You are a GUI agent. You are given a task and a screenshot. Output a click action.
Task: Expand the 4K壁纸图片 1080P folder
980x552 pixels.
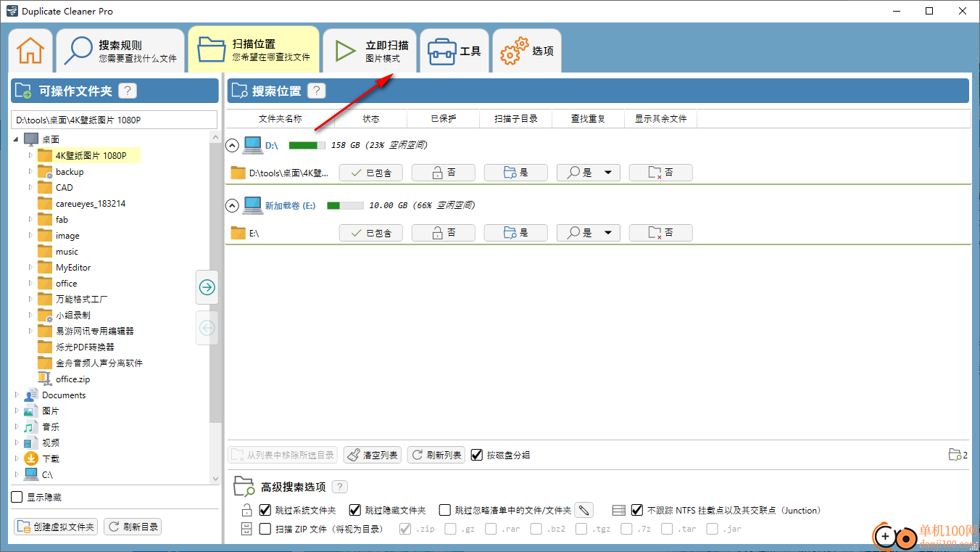30,155
